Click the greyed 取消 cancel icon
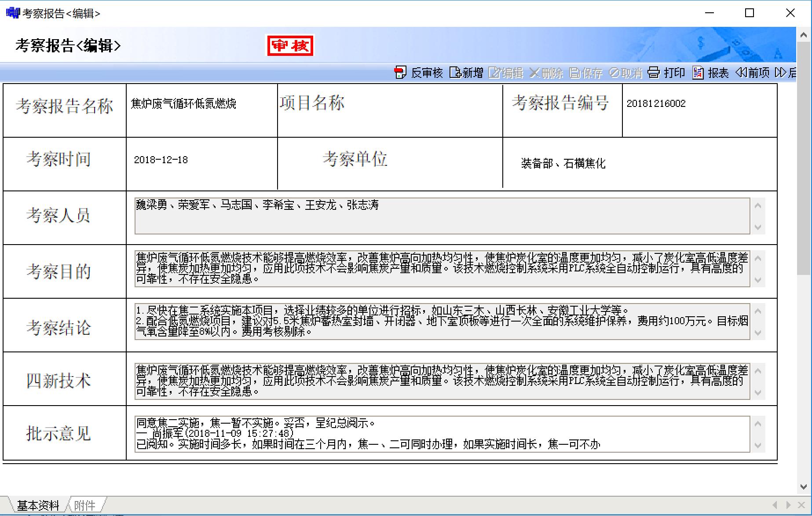Image resolution: width=812 pixels, height=516 pixels. 614,73
